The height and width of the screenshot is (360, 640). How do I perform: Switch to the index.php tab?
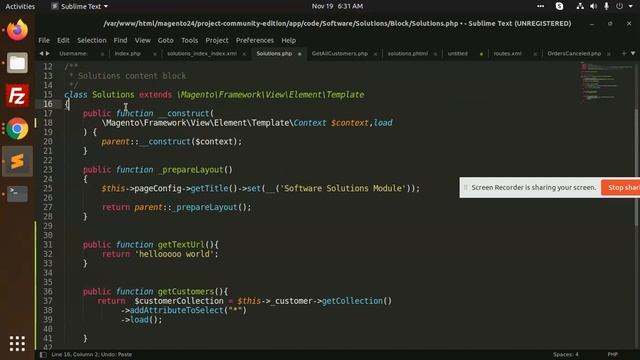(127, 53)
